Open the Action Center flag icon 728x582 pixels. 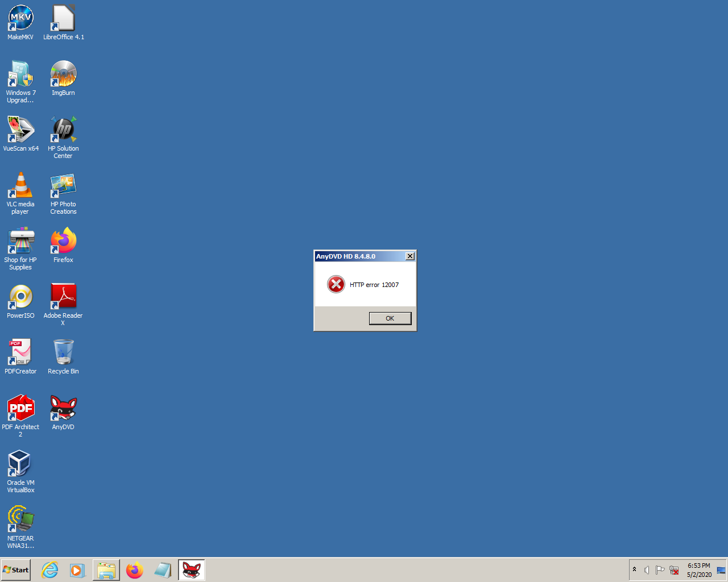[660, 570]
